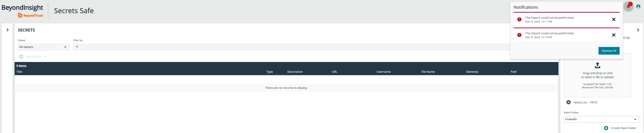Sort by the Type column header

coord(270,72)
